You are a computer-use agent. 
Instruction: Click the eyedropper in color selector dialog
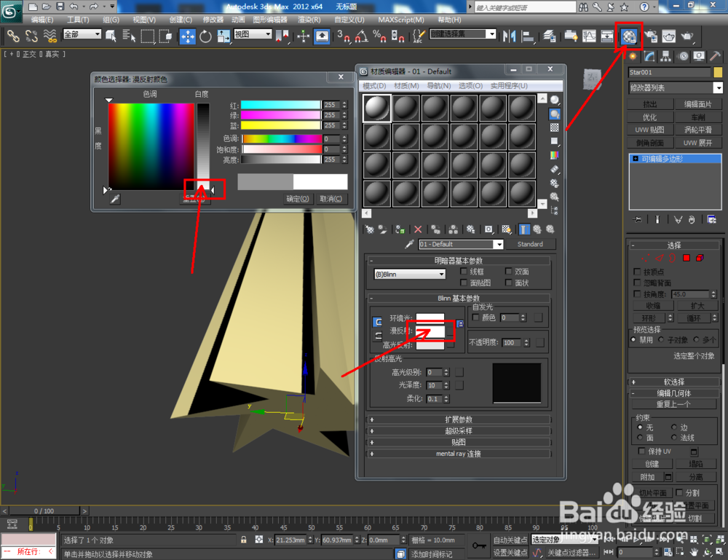pyautogui.click(x=115, y=200)
